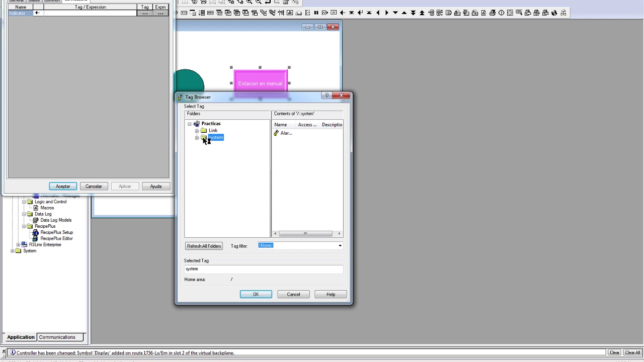Click Cancelar in the properties dialog
The width and height of the screenshot is (644, 362).
point(94,187)
